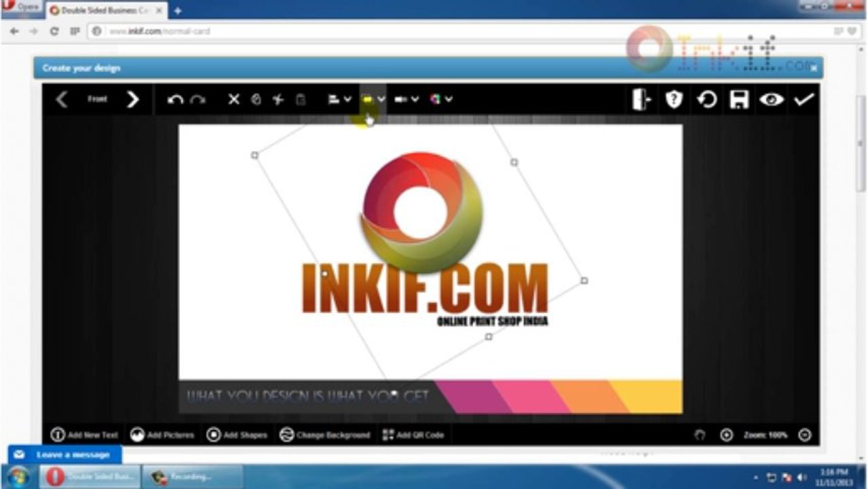Open the Opera taskbar item
The width and height of the screenshot is (868, 489).
point(90,476)
